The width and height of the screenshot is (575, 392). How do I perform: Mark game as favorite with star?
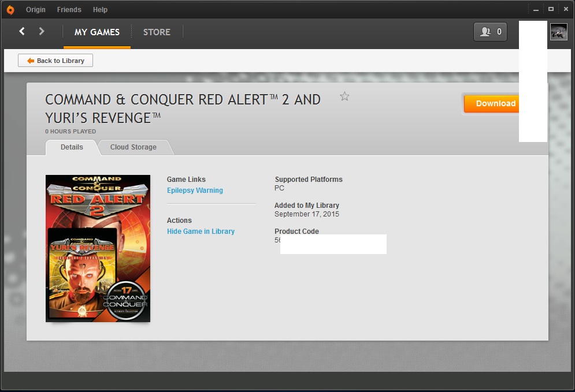pos(344,96)
